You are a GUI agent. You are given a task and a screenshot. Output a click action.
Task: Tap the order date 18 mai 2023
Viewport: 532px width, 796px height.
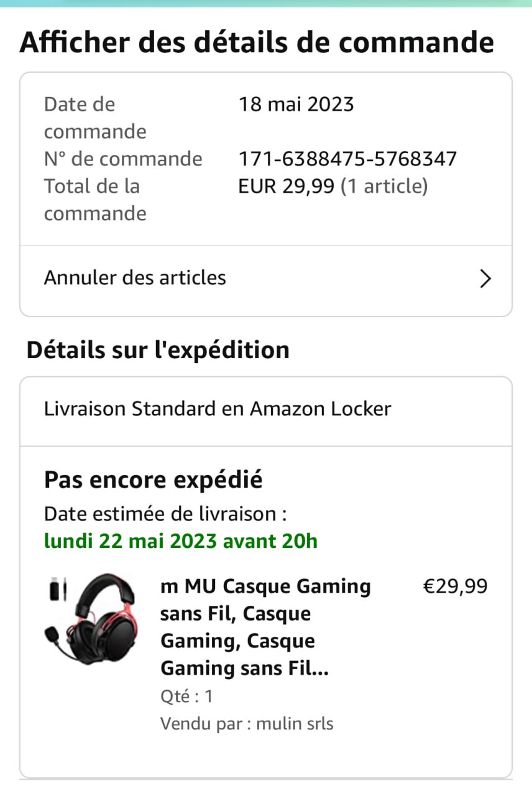tap(296, 104)
